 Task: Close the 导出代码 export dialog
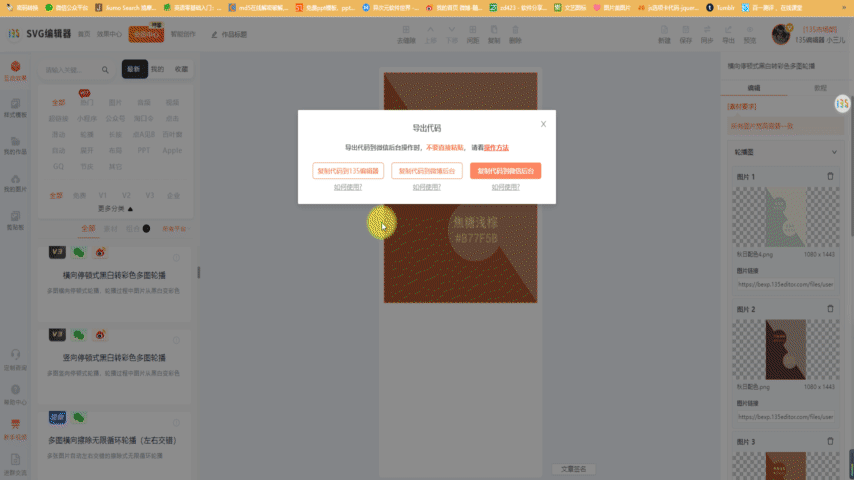(543, 124)
